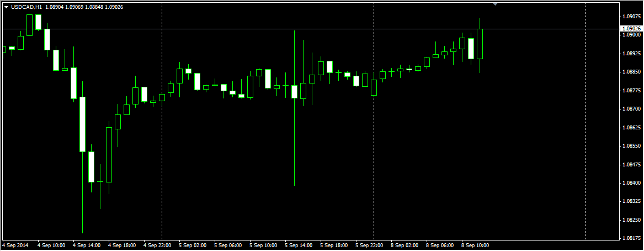Click the grey chart shift triangle marker
The image size is (644, 251).
point(495,4)
